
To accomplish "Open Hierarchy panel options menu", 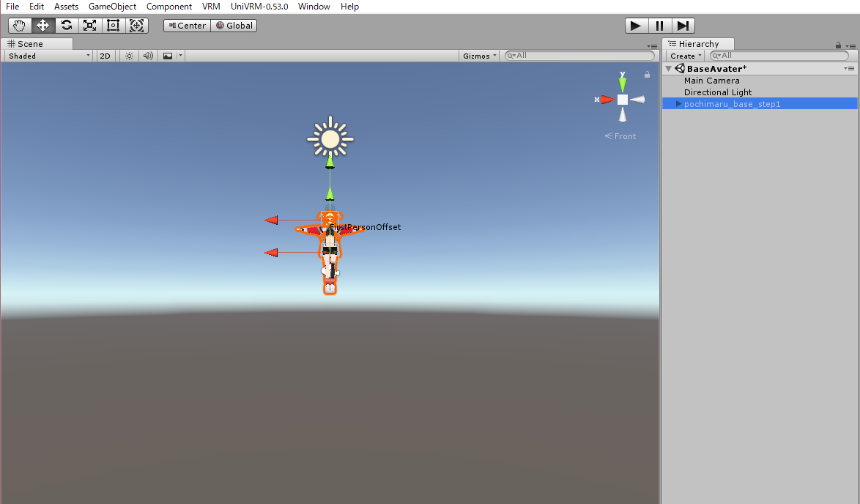I will pos(850,46).
